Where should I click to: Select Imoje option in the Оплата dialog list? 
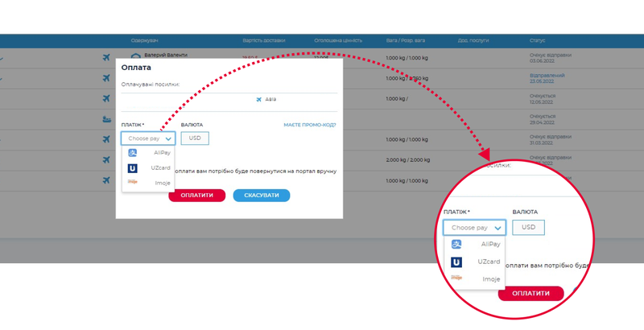148,183
